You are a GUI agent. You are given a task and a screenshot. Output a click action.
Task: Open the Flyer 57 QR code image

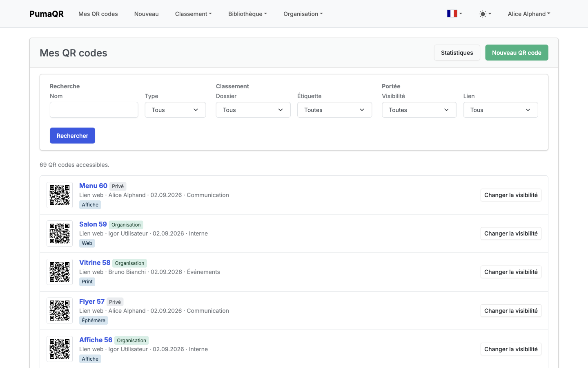(60, 311)
